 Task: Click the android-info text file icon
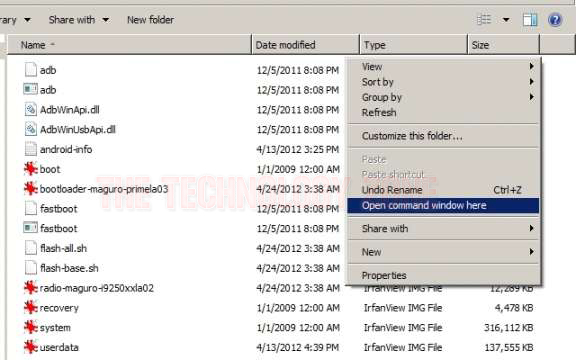(x=31, y=149)
